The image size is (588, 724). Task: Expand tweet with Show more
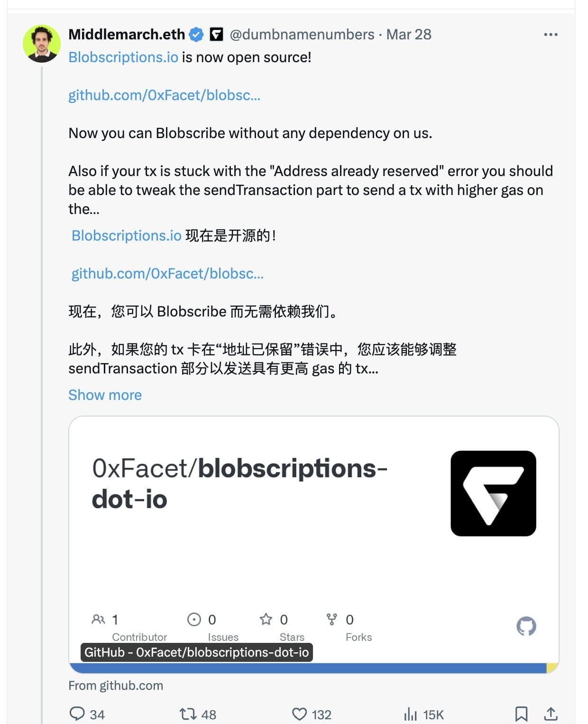pyautogui.click(x=105, y=395)
